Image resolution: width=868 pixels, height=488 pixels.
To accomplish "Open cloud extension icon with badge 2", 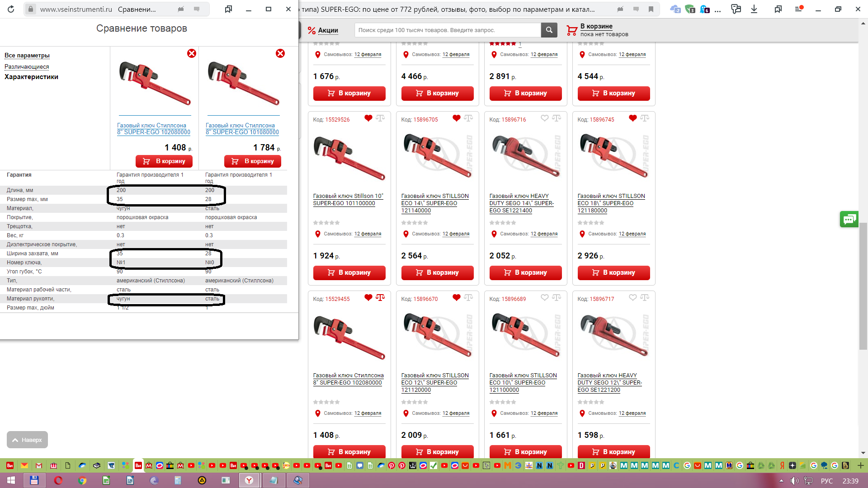I will tap(675, 9).
